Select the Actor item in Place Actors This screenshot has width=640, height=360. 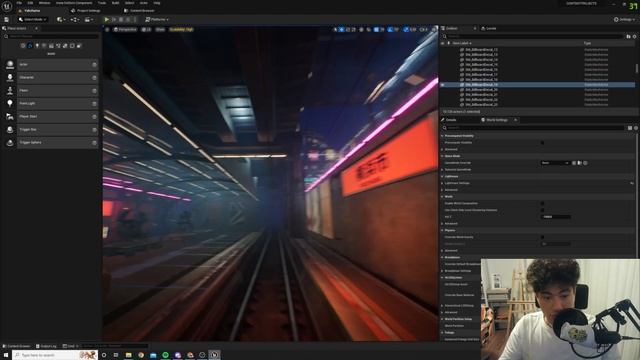coord(58,64)
